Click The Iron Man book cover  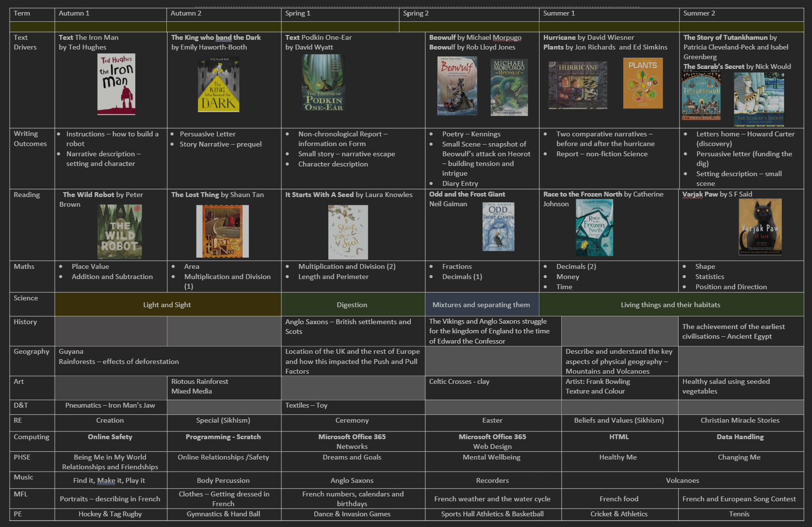[116, 84]
